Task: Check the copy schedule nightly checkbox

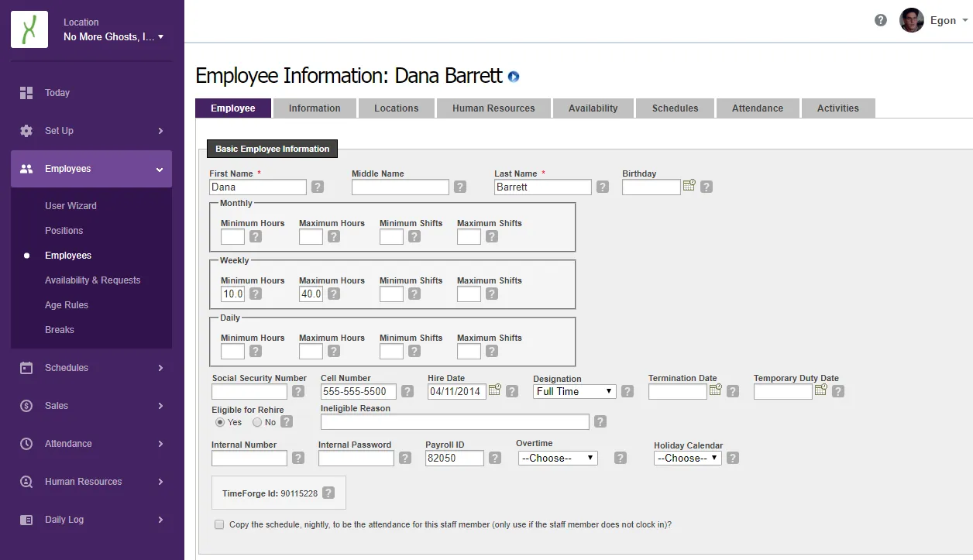Action: tap(219, 524)
